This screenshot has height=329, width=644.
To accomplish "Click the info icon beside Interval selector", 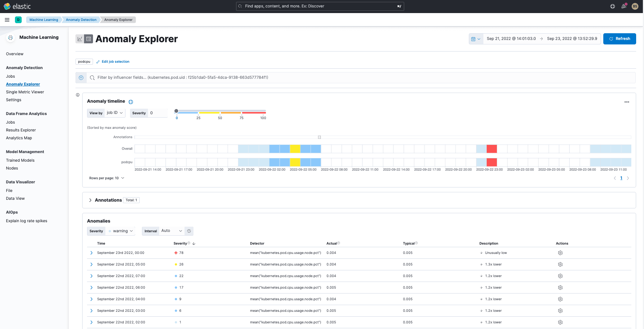I will [189, 231].
